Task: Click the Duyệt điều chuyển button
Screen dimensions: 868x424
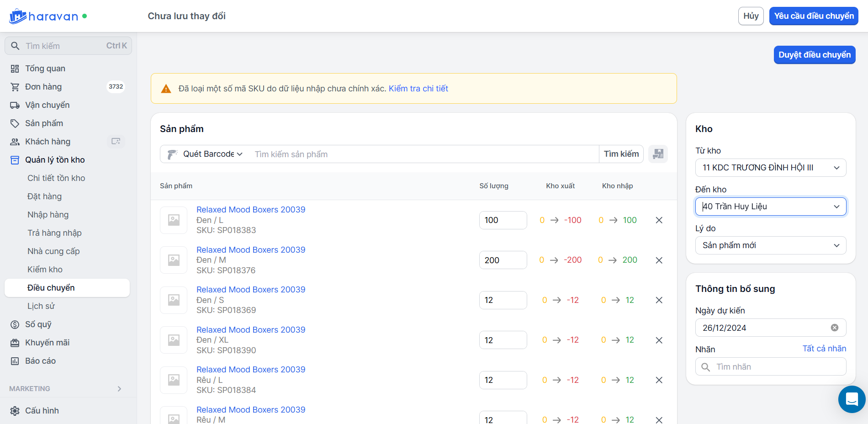Action: (x=814, y=55)
